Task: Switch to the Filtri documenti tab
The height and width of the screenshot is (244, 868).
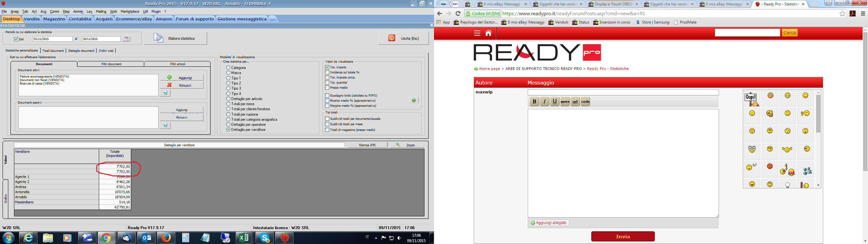Action: click(x=111, y=64)
